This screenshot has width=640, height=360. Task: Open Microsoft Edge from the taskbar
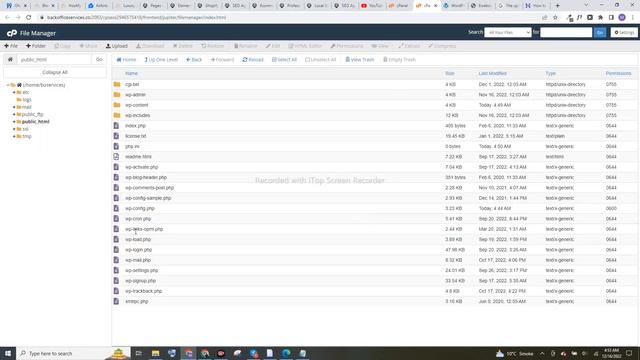click(286, 353)
